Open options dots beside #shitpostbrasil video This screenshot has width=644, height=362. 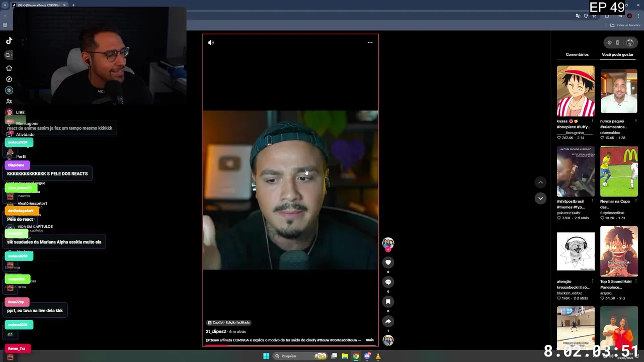(593, 201)
